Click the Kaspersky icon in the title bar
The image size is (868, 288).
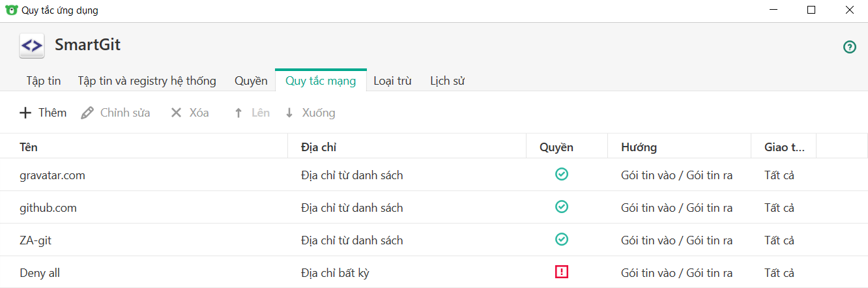point(11,10)
